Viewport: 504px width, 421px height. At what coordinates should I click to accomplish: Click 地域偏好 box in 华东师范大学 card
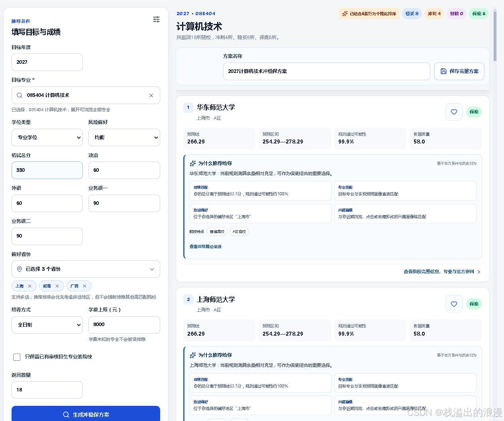(261, 213)
